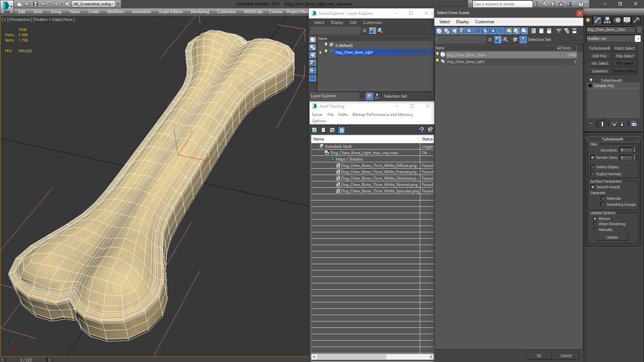Open the Hierarchy command panel tab
This screenshot has height=362, width=644.
[607, 20]
